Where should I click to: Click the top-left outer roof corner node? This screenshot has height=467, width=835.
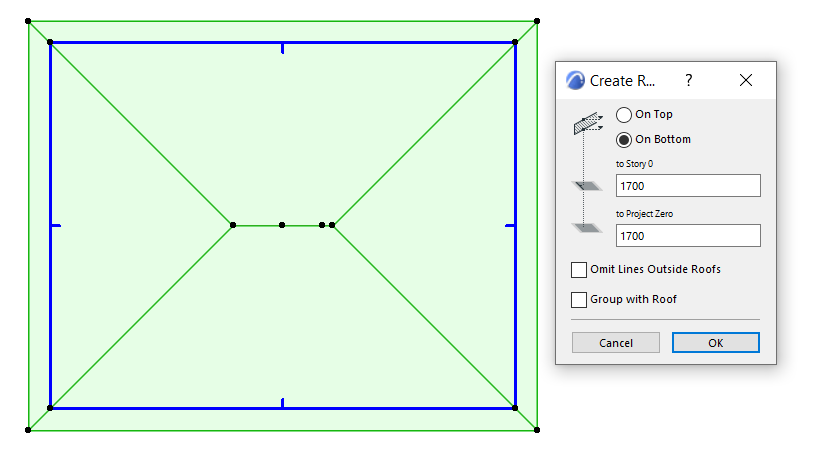[28, 21]
